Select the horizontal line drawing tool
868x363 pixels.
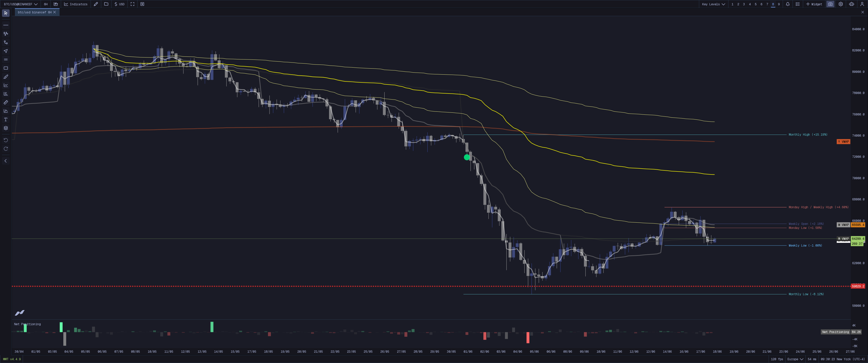pyautogui.click(x=6, y=25)
